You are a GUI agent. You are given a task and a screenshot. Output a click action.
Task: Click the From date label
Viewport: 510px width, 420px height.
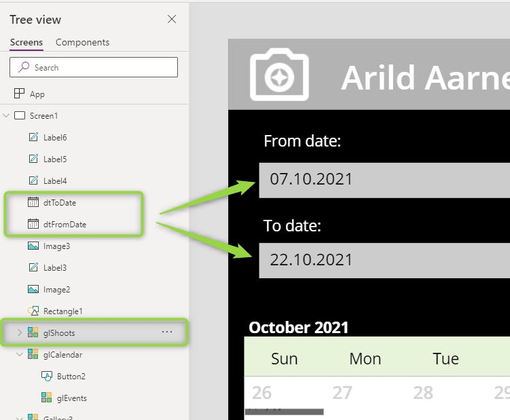[x=302, y=141]
